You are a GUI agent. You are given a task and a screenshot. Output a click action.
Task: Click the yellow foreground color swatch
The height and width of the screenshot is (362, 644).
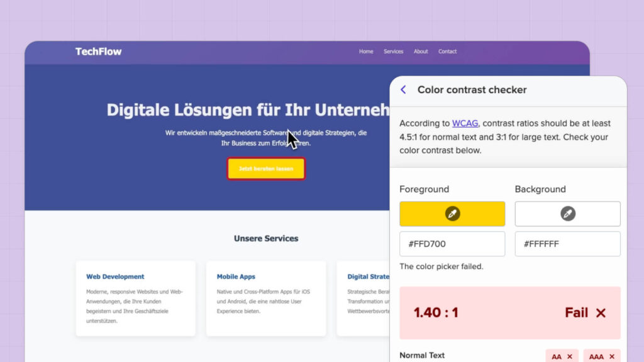[x=452, y=214]
